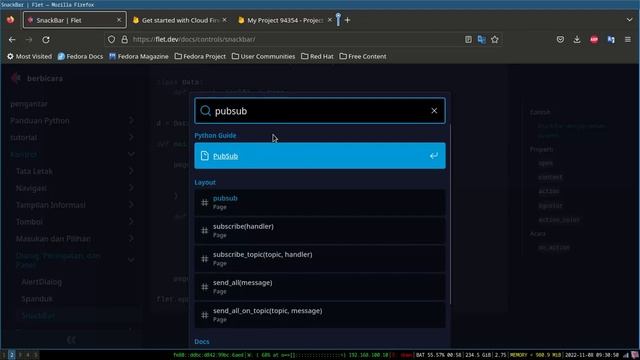Click the search input field containing pubsub
This screenshot has width=640, height=360.
coord(320,111)
